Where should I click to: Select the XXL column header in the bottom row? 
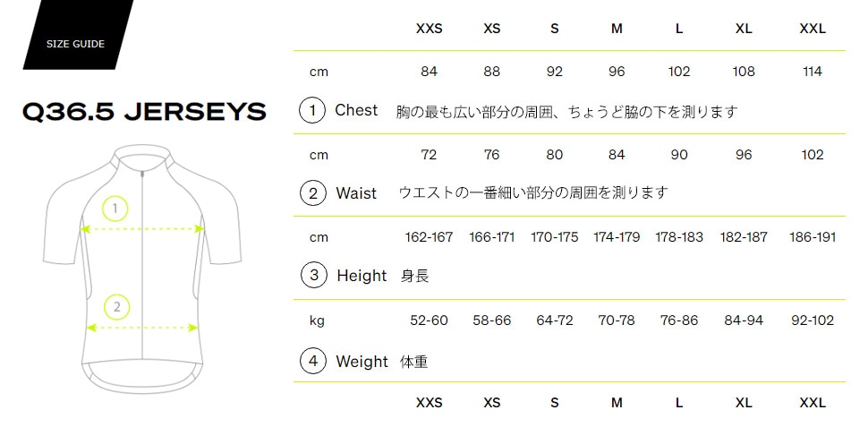tap(812, 403)
